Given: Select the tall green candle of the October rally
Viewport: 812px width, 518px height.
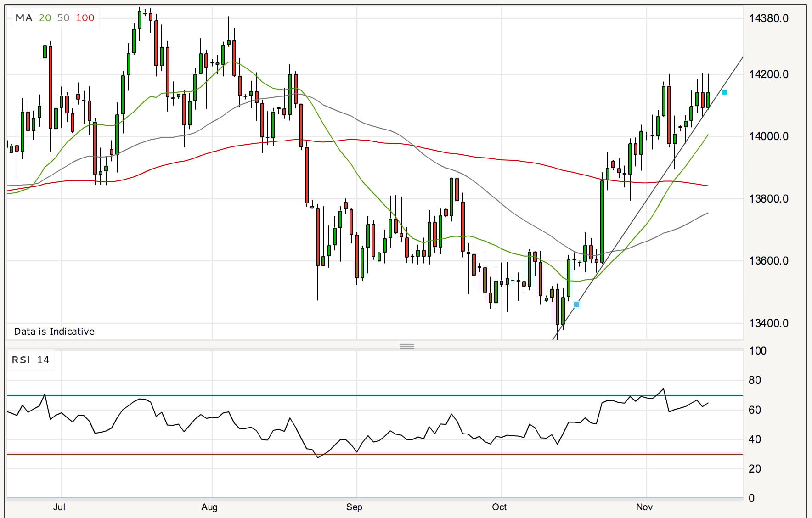Looking at the screenshot, I should click(602, 220).
